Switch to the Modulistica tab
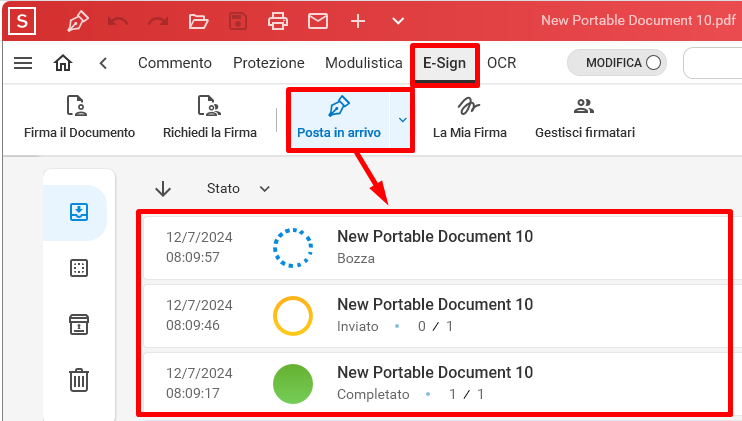The height and width of the screenshot is (421, 742). [x=363, y=63]
